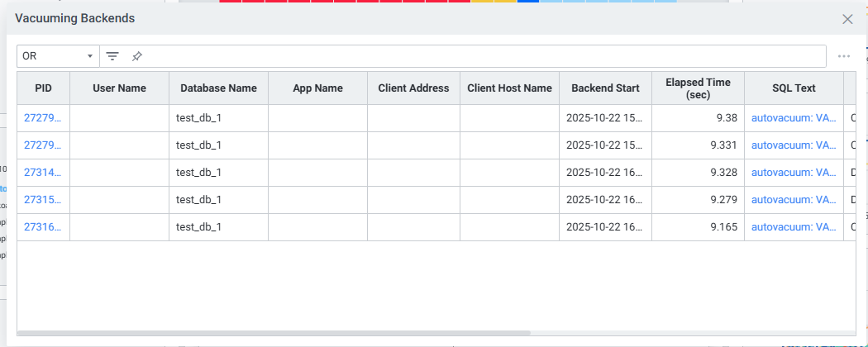Screen dimensions: 868x347
Task: Open the three-dots more options menu
Action: click(843, 56)
